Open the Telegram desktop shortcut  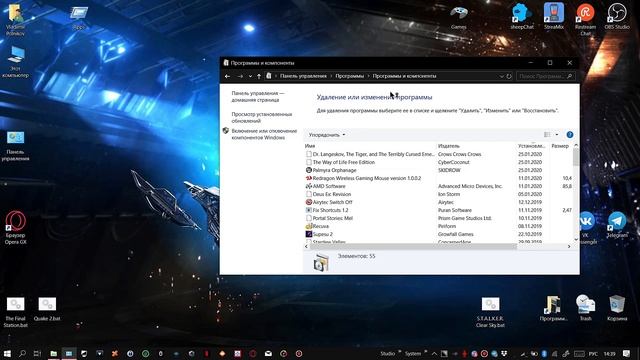click(617, 224)
